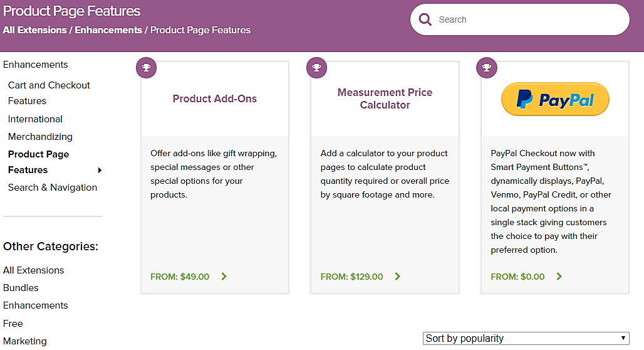Click the trophy badge on Product Add-Ons
644x350 pixels.
pos(146,67)
